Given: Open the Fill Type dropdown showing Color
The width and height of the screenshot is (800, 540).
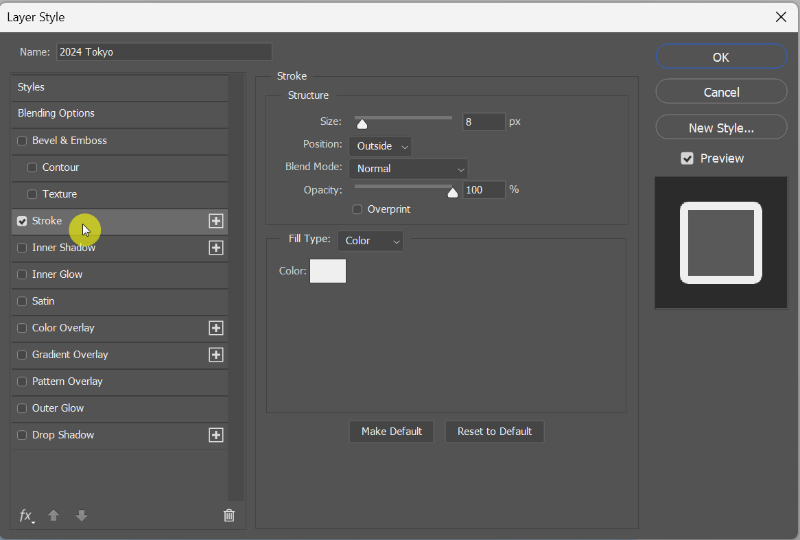Looking at the screenshot, I should 370,241.
